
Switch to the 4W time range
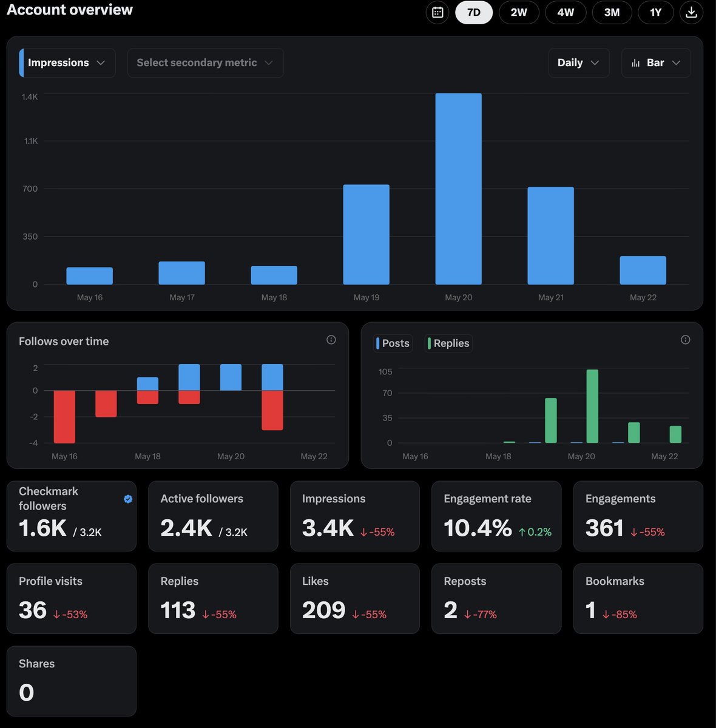coord(566,12)
